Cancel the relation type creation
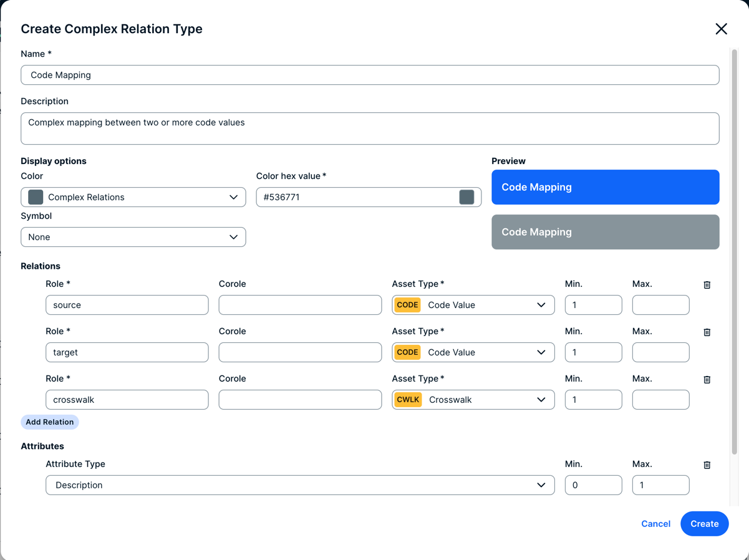This screenshot has height=560, width=749. (x=655, y=524)
